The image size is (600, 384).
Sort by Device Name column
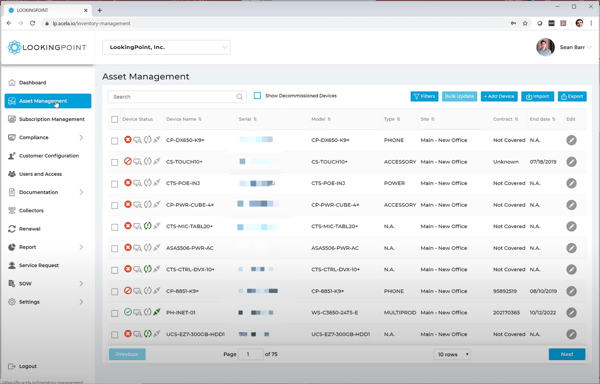(184, 119)
